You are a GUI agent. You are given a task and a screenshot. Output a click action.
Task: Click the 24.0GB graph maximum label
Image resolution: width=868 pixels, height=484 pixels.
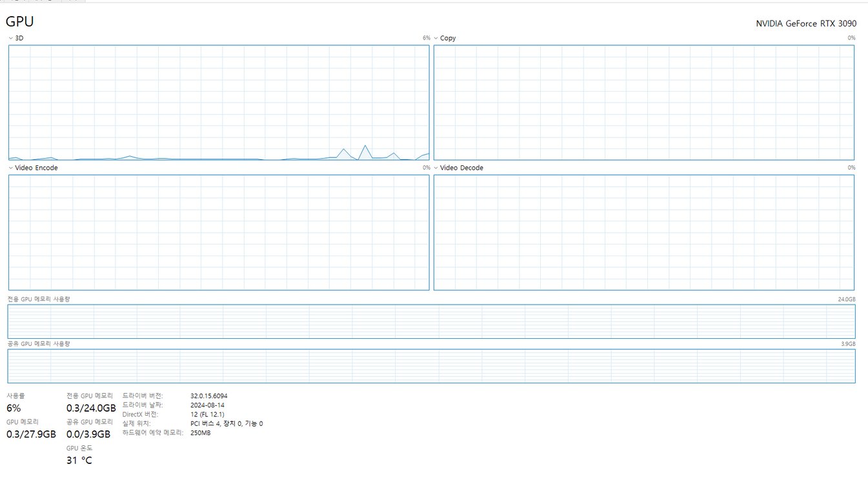(x=846, y=299)
